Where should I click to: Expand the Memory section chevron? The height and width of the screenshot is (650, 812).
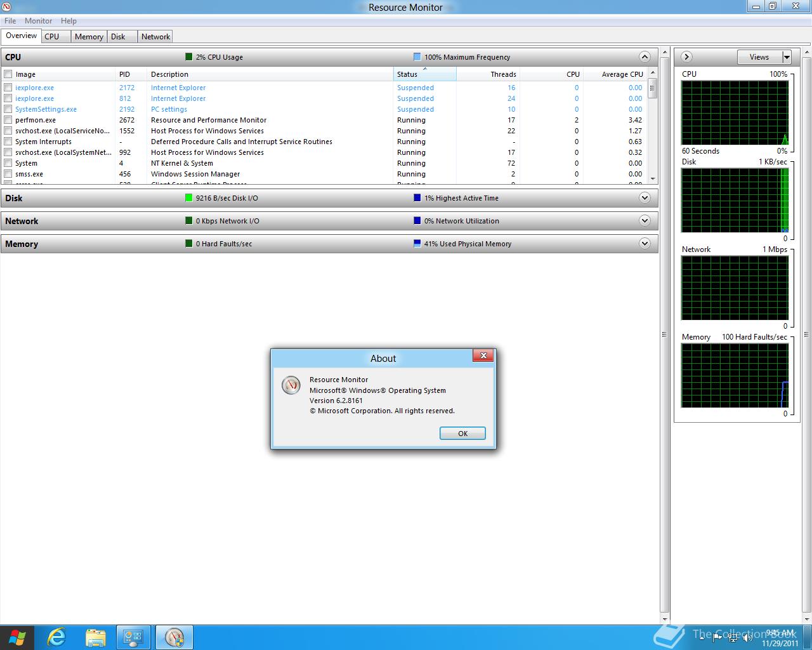tap(645, 244)
